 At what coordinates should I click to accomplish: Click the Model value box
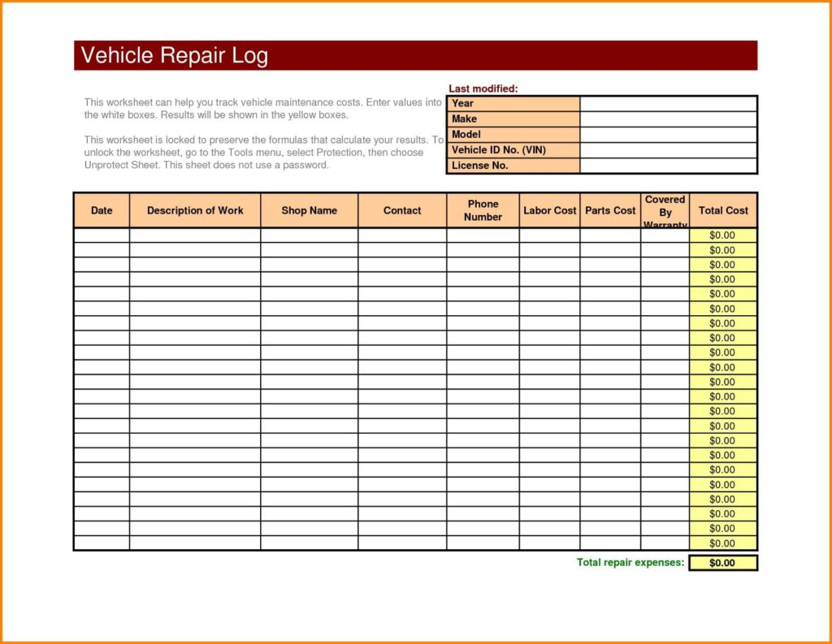click(x=669, y=134)
